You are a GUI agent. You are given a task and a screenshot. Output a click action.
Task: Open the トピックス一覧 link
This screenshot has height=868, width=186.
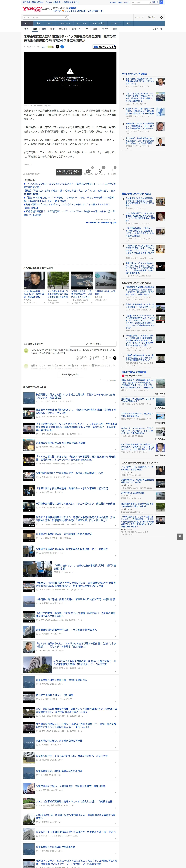pyautogui.click(x=155, y=29)
